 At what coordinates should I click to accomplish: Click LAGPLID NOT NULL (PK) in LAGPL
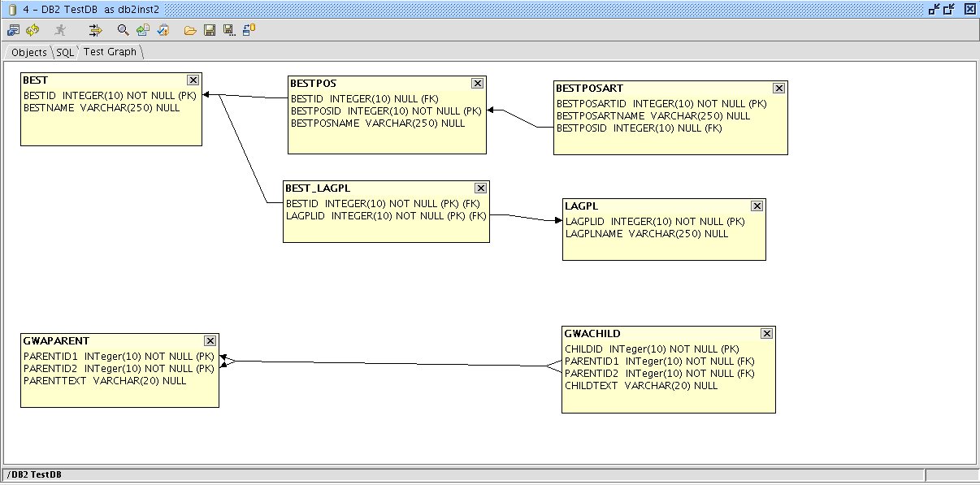pyautogui.click(x=655, y=222)
